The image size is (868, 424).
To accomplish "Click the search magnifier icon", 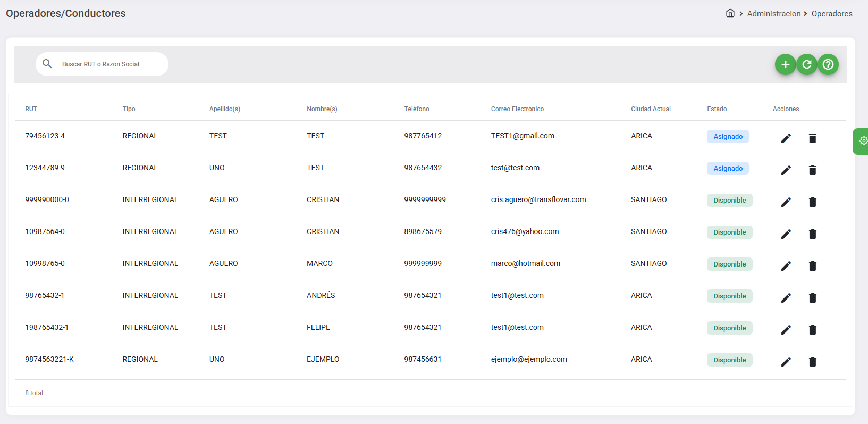I will (47, 64).
